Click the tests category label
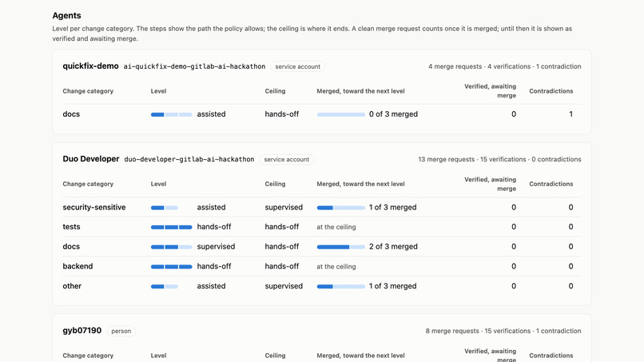This screenshot has width=644, height=362. point(71,227)
